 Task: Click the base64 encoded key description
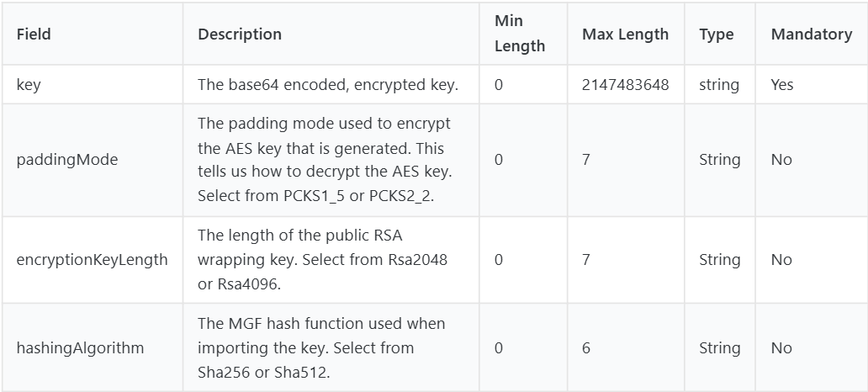pyautogui.click(x=327, y=85)
